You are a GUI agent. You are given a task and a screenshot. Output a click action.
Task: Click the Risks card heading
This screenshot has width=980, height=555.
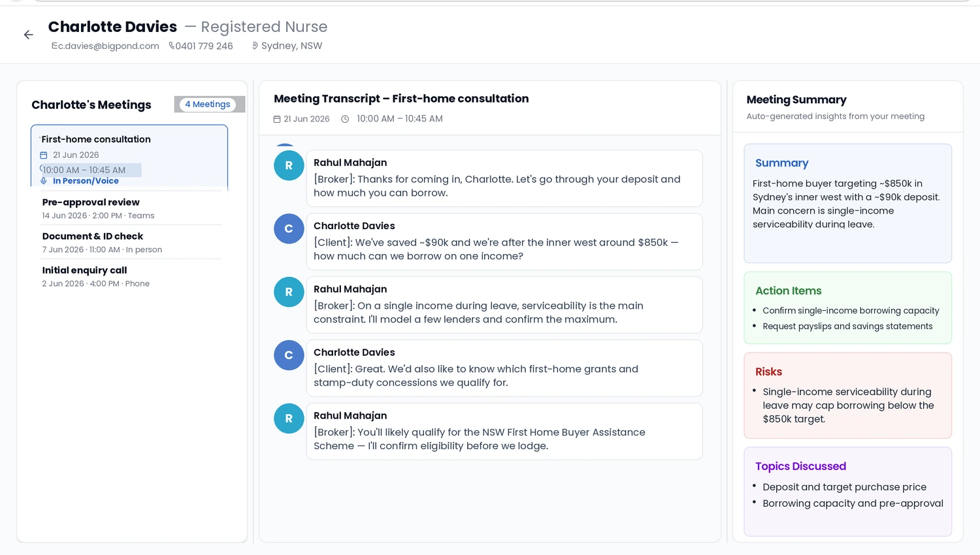768,372
